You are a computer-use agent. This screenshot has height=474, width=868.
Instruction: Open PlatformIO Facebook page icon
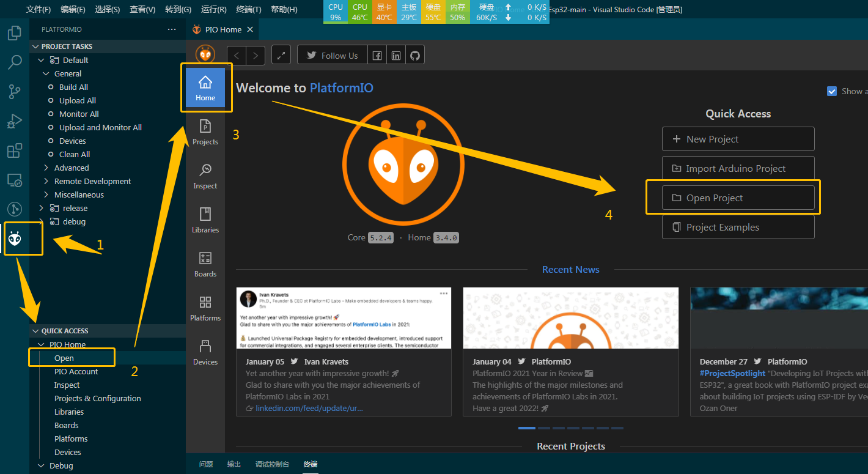click(377, 55)
